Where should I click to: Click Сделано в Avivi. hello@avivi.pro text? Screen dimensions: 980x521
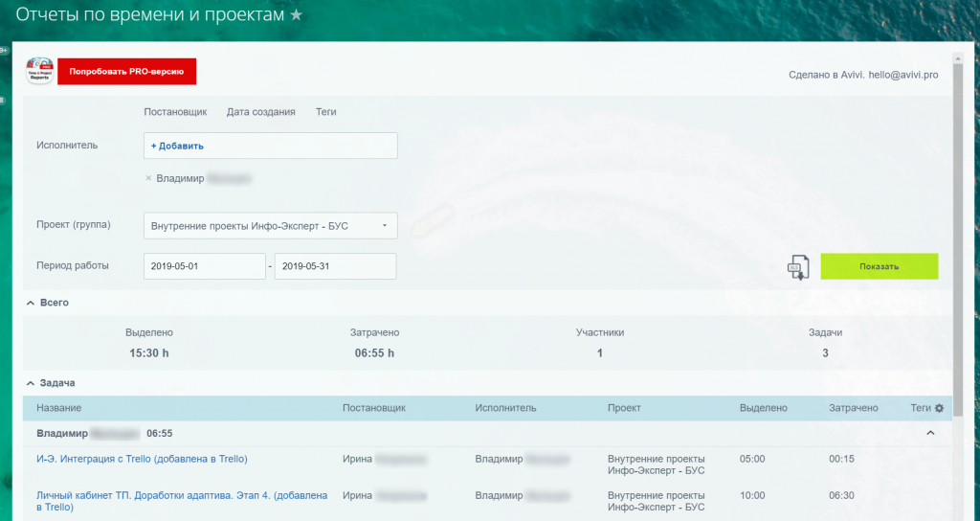pos(863,75)
